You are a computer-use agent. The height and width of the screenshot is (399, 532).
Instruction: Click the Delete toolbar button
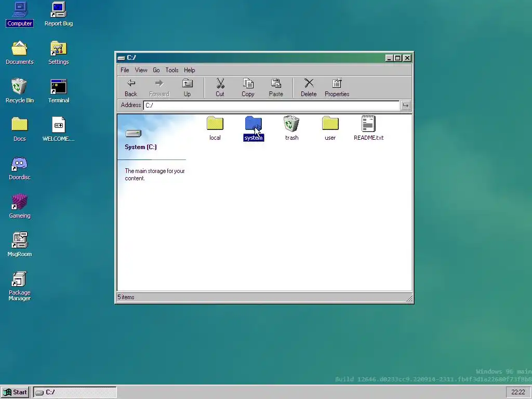pos(309,87)
